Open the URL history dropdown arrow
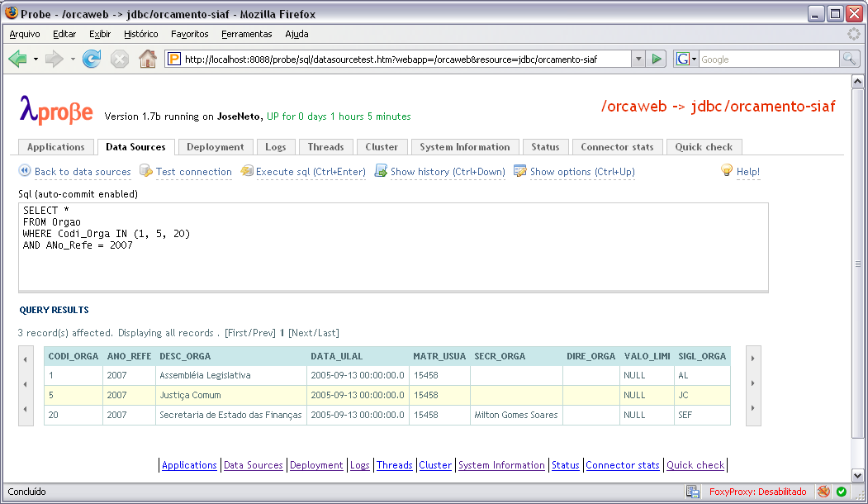868x504 pixels. click(x=638, y=59)
